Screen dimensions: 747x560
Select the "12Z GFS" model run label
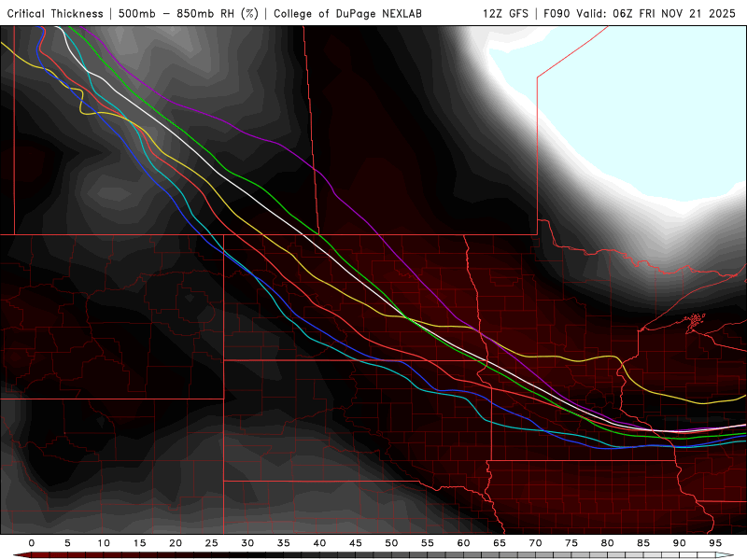coord(505,14)
